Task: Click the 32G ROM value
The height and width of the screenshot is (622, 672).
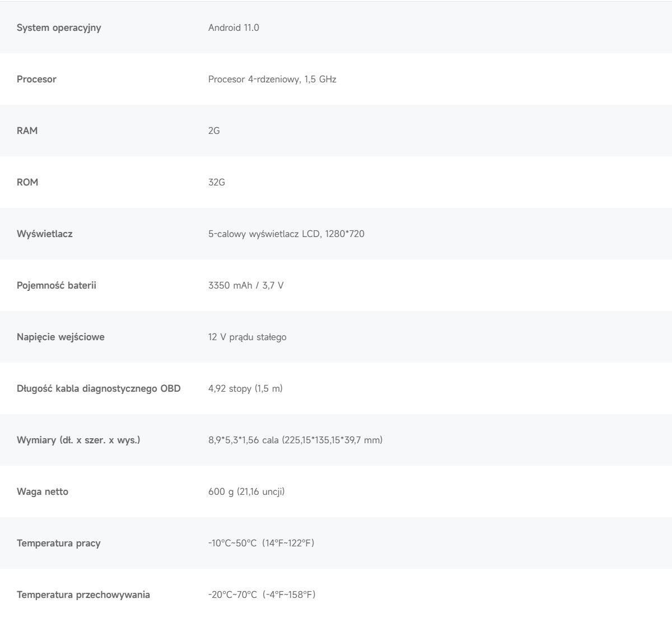Action: [x=217, y=182]
